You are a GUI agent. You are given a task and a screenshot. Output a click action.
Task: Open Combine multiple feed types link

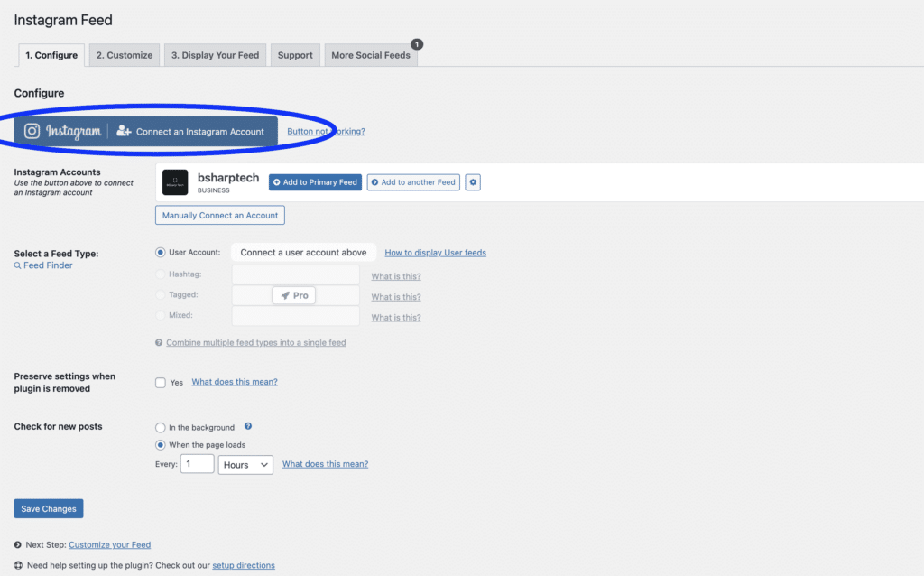pos(255,342)
